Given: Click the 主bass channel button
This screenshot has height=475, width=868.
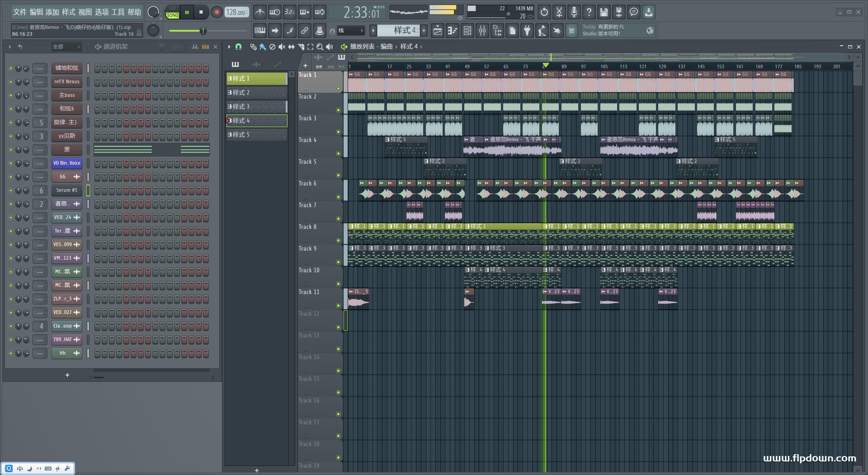Looking at the screenshot, I should (x=66, y=95).
